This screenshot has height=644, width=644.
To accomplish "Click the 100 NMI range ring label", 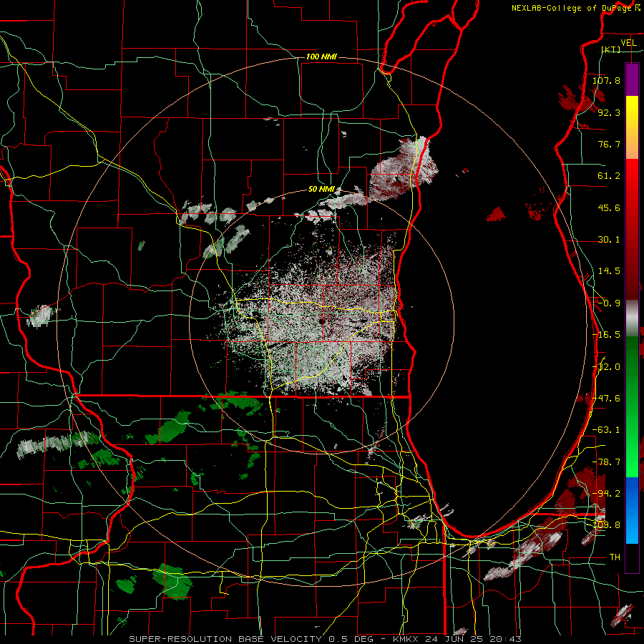I will point(321,57).
